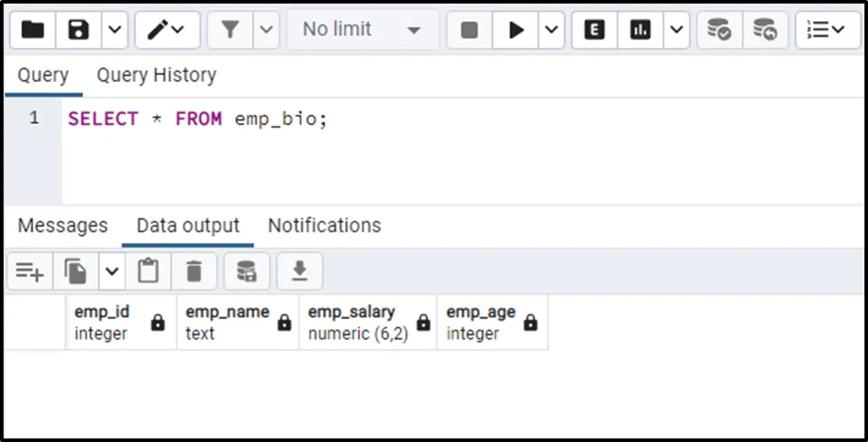Click the Paste clipboard icon
The width and height of the screenshot is (868, 442).
point(148,272)
